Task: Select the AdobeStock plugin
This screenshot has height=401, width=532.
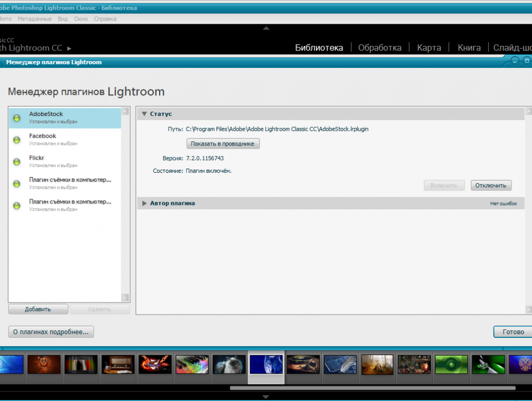Action: pos(65,118)
